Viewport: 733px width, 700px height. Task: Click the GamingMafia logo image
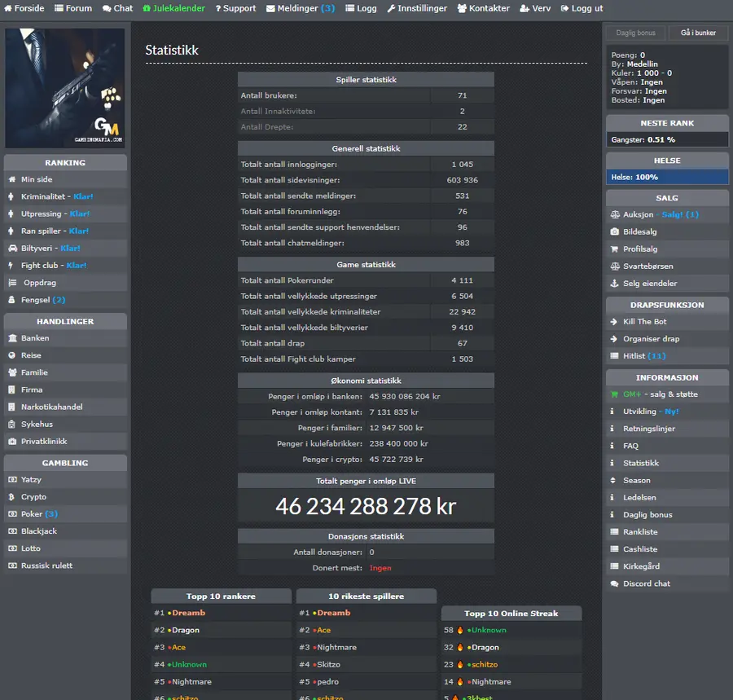pos(65,88)
